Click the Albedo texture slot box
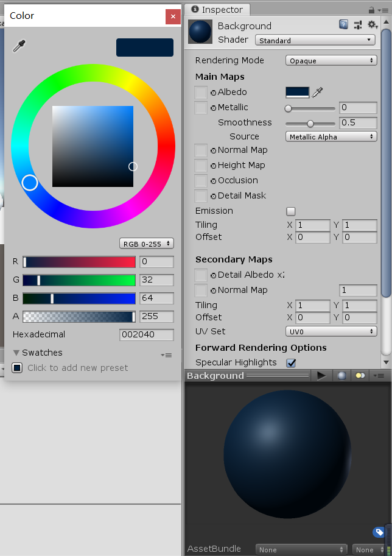This screenshot has width=392, height=556. coord(201,92)
